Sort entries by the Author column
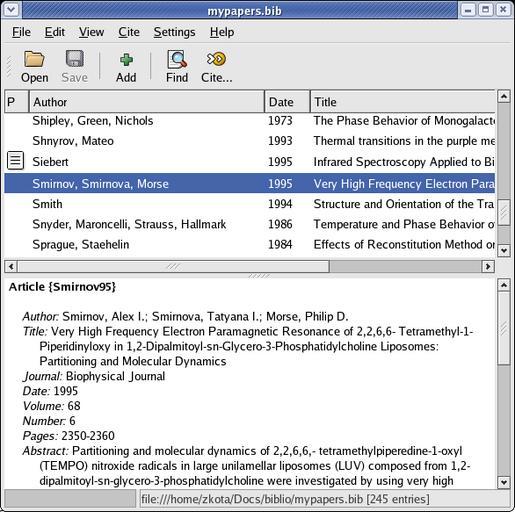 tap(147, 102)
